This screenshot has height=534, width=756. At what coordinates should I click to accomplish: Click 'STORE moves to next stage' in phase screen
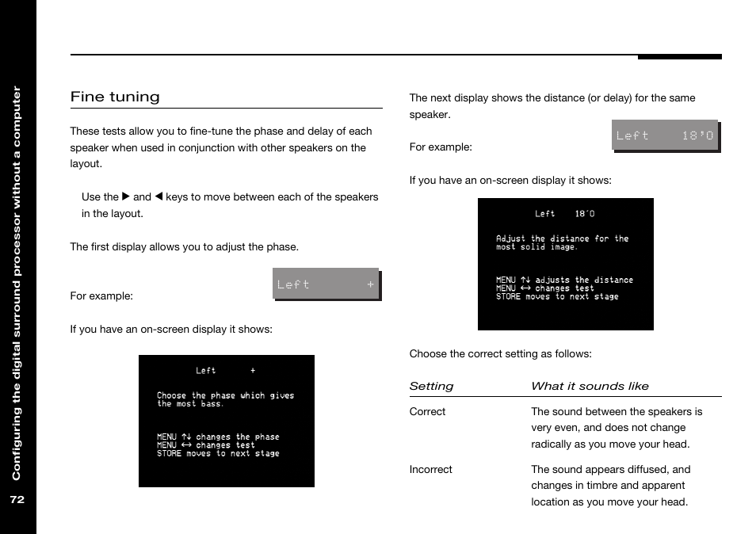pos(219,453)
